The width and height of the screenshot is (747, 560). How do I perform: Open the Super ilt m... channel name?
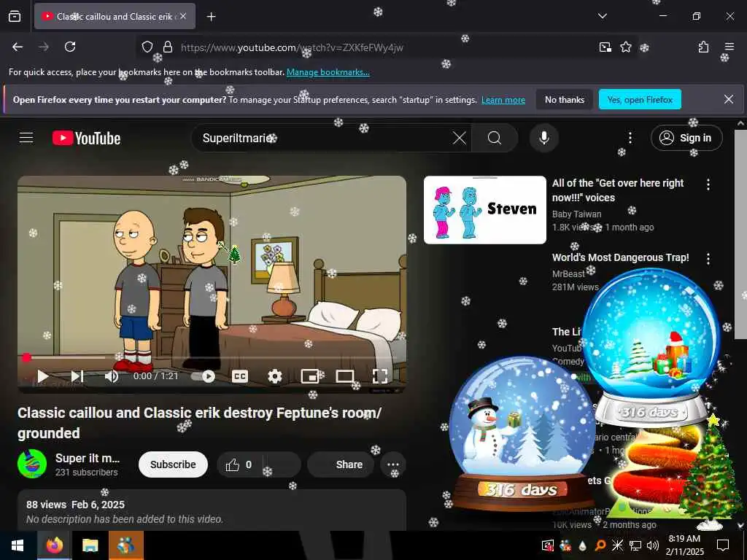(88, 458)
